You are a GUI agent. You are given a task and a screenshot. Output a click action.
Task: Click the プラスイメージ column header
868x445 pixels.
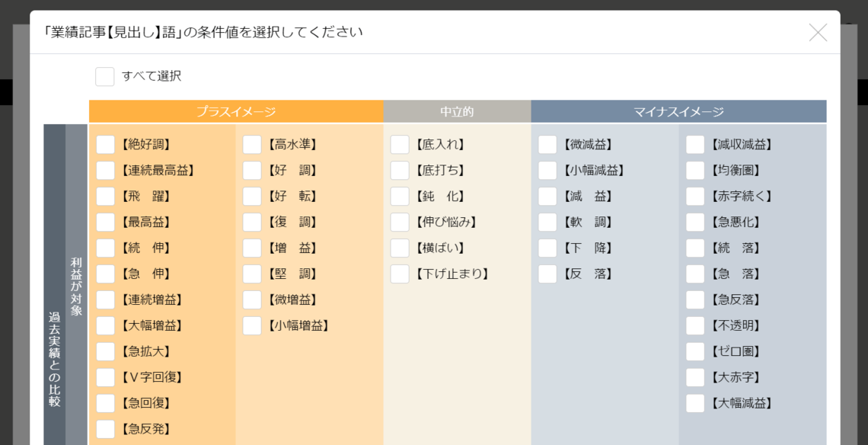[236, 111]
